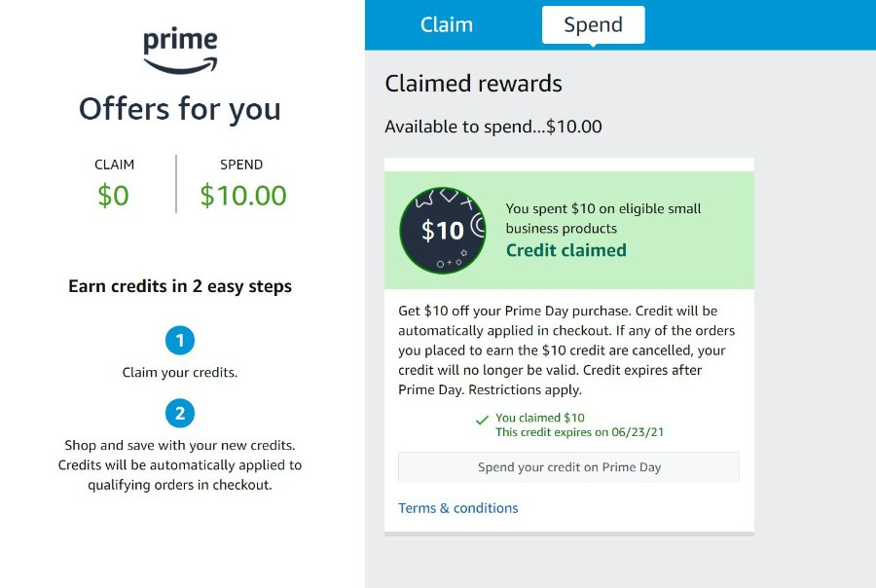Open the Terms & conditions link
Image resolution: width=876 pixels, height=588 pixels.
(x=458, y=508)
